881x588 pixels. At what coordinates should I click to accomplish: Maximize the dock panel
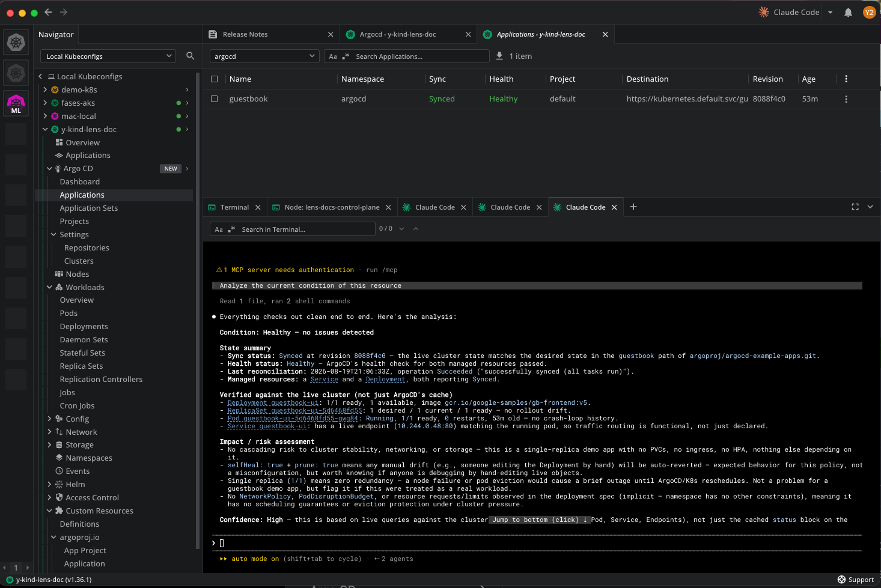855,207
